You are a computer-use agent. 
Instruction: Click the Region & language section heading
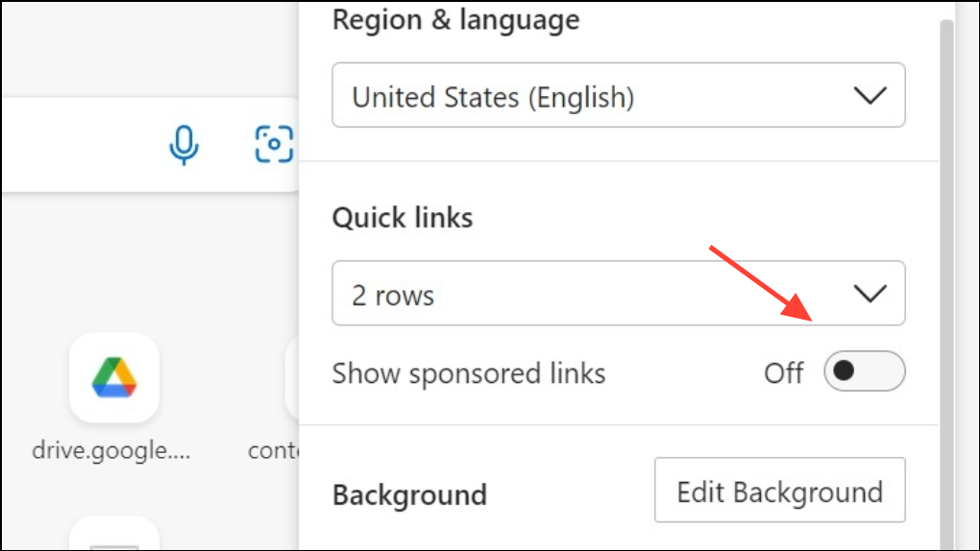pyautogui.click(x=455, y=19)
